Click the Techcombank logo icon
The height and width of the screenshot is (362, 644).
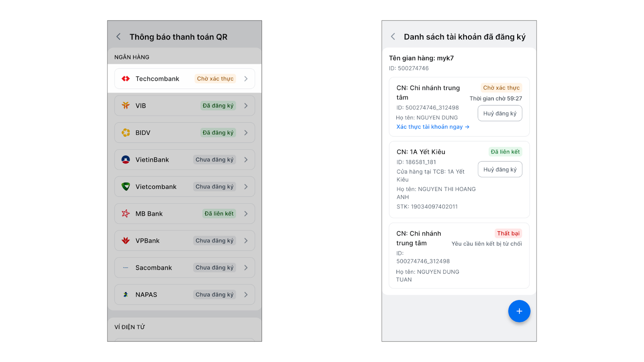126,79
